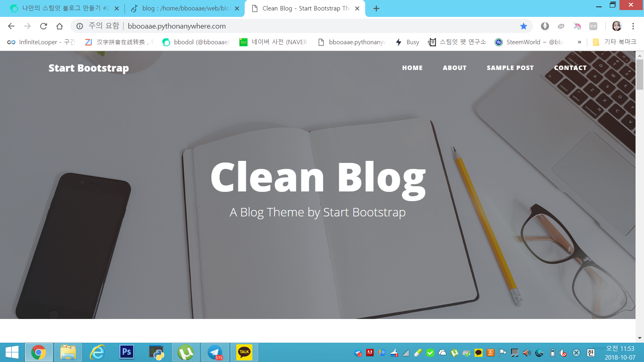644x362 pixels.
Task: Open the Windows Start menu
Action: 12,352
